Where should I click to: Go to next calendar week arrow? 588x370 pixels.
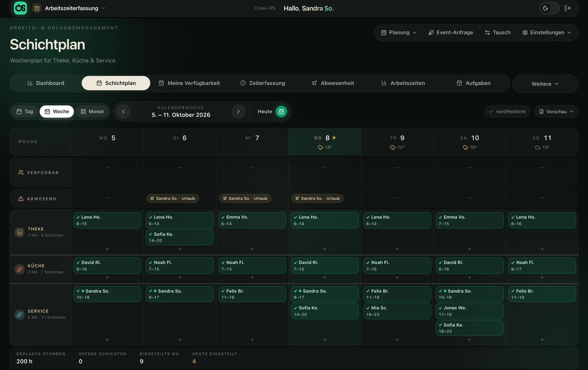tap(238, 111)
